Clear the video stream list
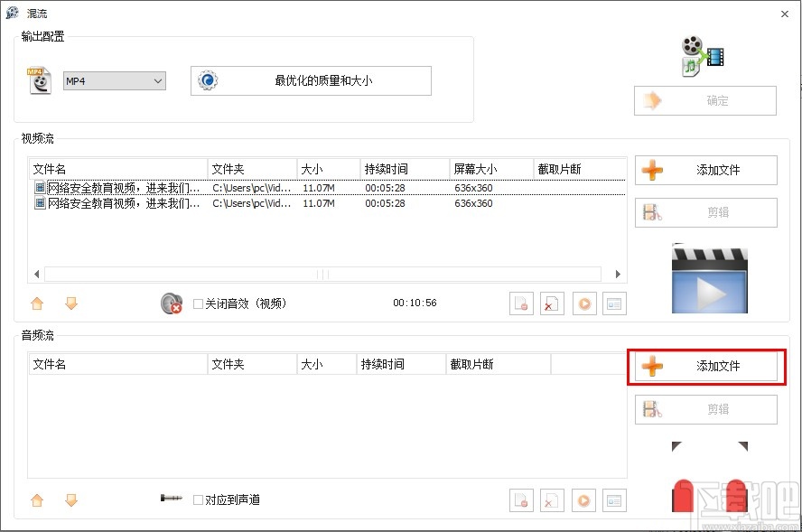This screenshot has height=532, width=802. [552, 303]
